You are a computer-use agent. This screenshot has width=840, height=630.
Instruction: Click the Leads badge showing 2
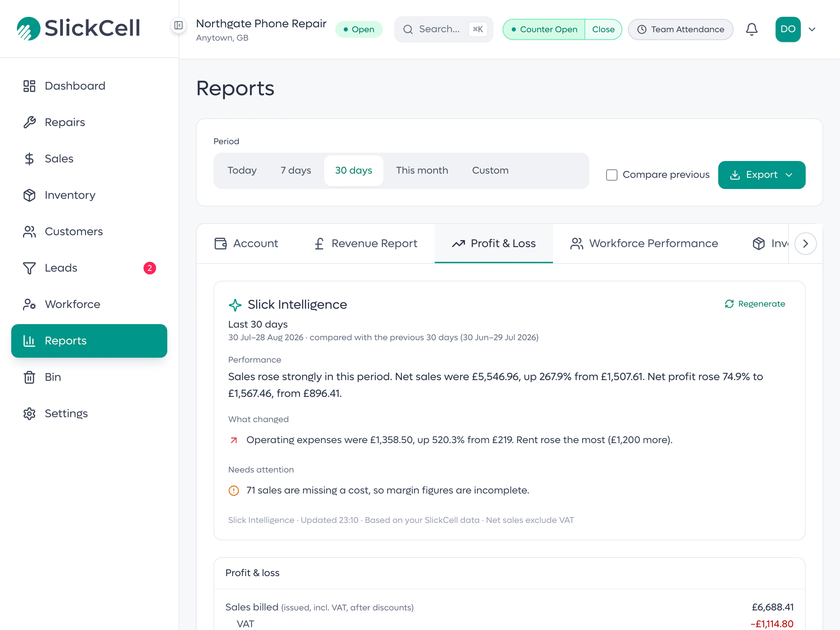tap(149, 268)
